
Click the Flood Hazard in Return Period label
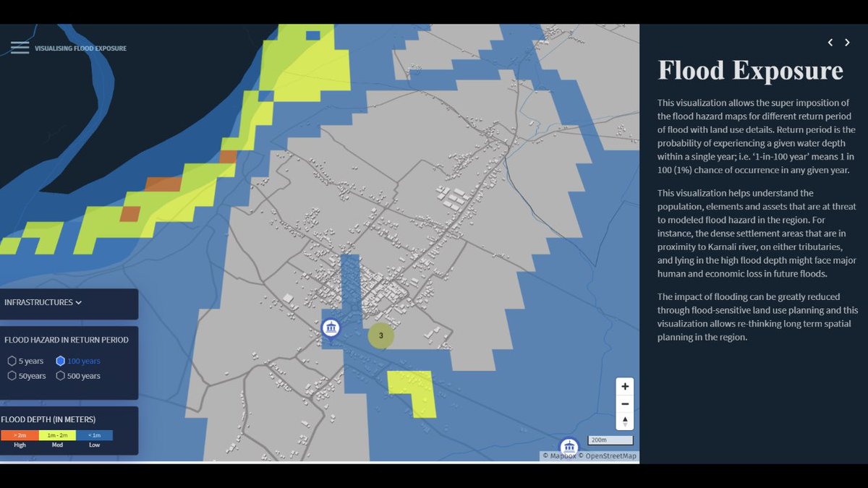point(67,340)
